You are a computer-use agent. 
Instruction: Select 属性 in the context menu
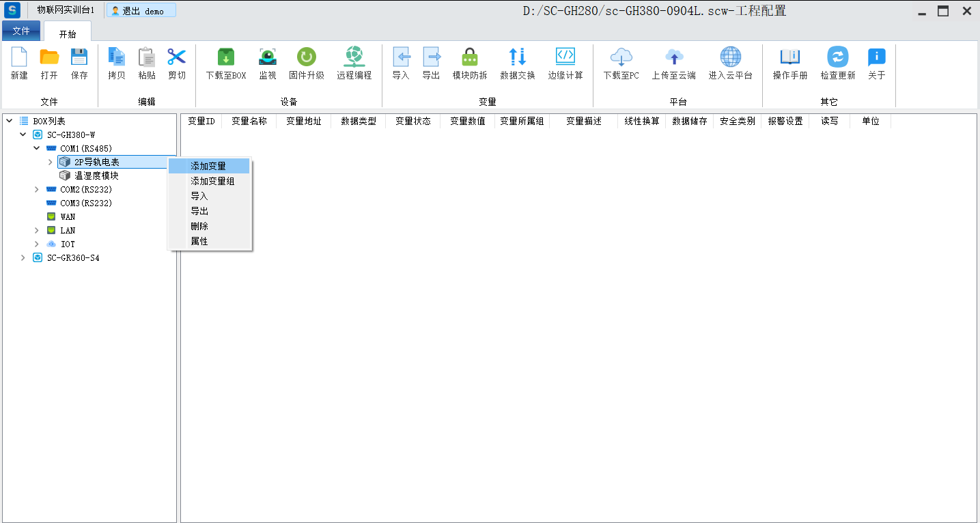[199, 241]
